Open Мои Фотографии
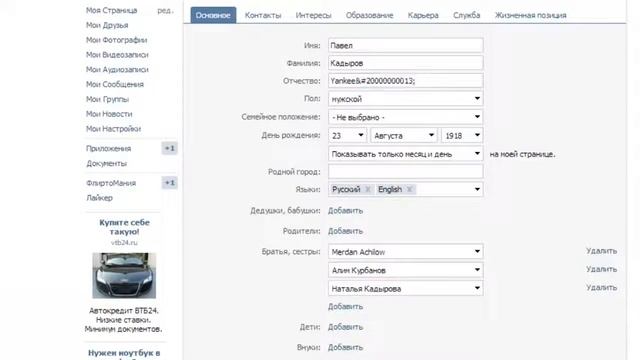The height and width of the screenshot is (360, 640). click(x=116, y=40)
